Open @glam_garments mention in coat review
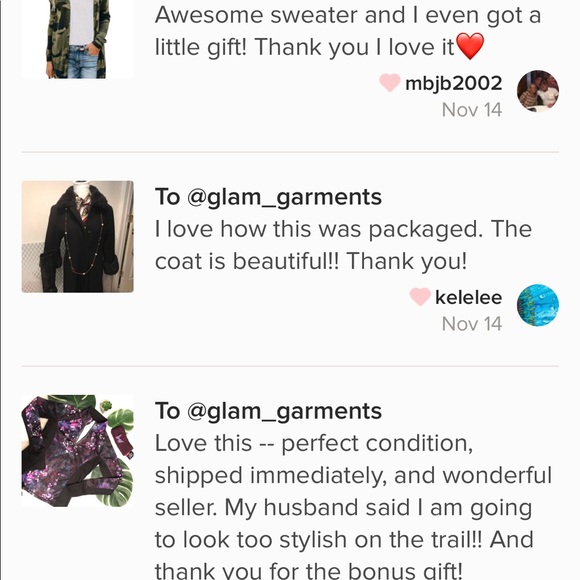The width and height of the screenshot is (580, 580). point(284,198)
